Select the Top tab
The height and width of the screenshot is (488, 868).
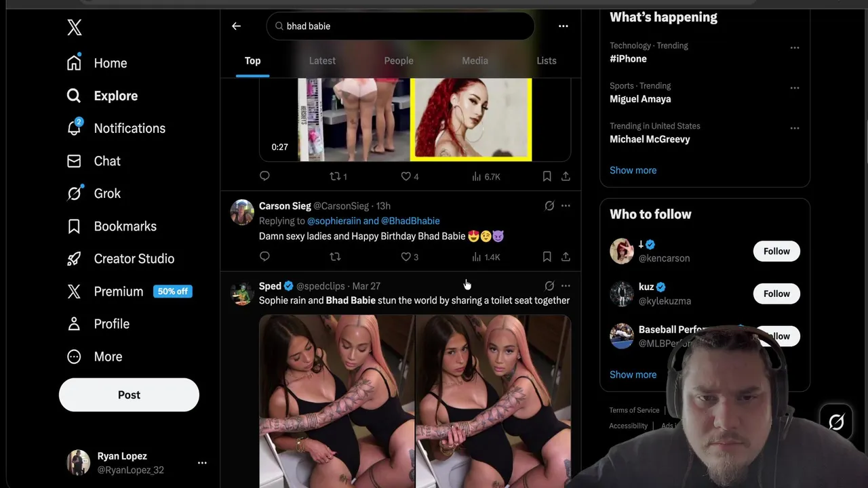tap(252, 60)
